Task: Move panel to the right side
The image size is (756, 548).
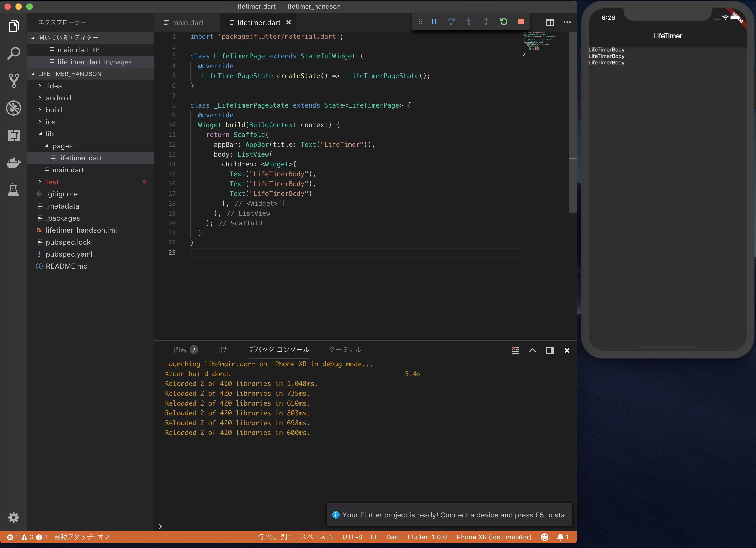Action: [x=550, y=350]
